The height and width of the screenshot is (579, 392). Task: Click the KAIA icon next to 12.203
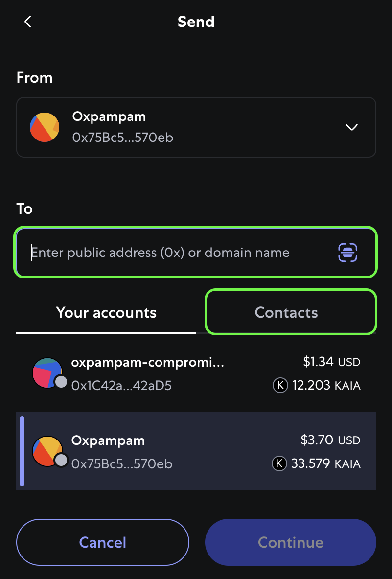[280, 385]
